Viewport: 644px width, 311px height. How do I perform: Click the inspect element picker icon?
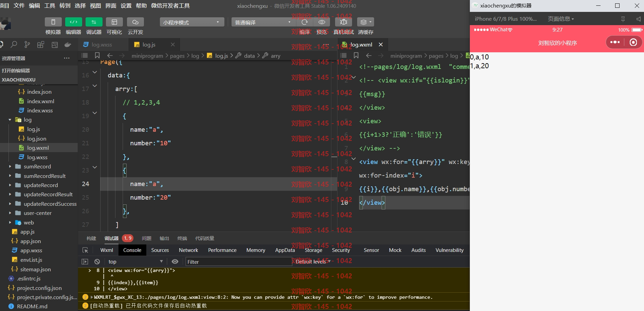point(85,250)
